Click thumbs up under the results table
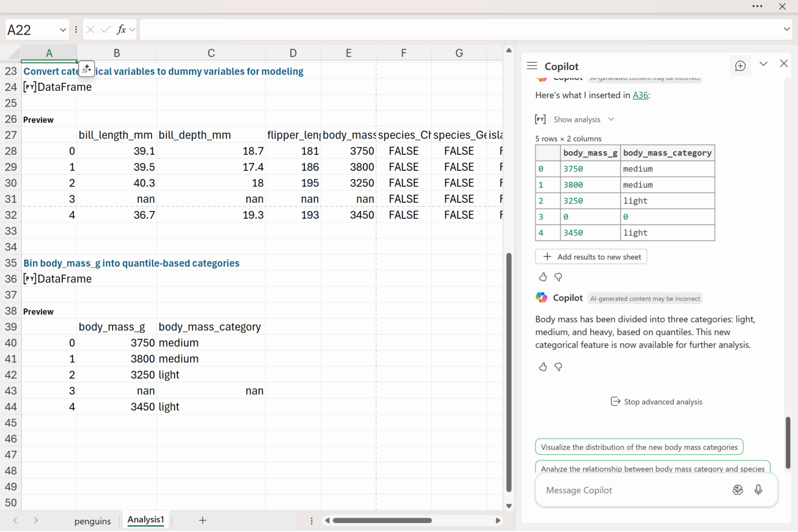The width and height of the screenshot is (798, 532). point(543,277)
